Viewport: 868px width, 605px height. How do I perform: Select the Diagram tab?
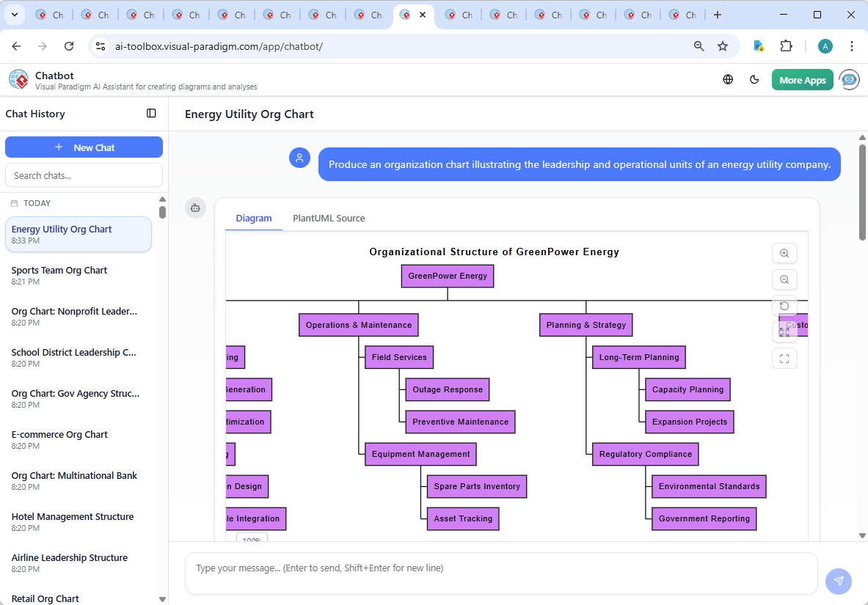click(x=254, y=218)
